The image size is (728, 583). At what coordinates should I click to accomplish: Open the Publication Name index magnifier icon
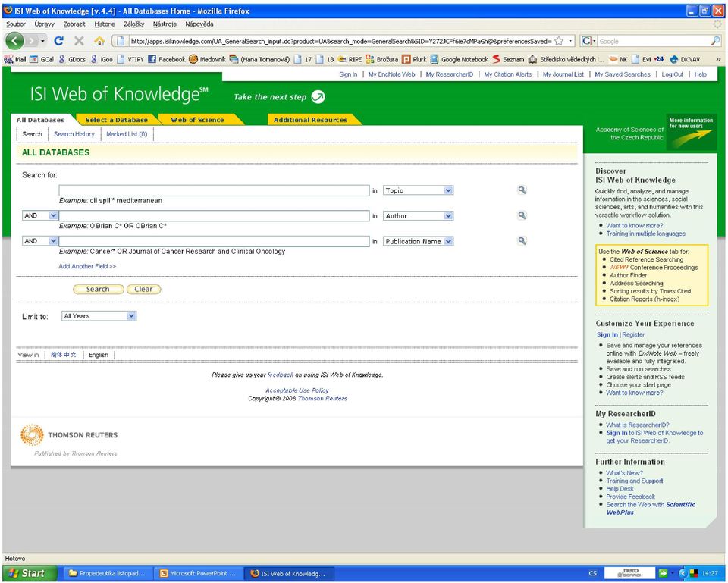coord(522,241)
